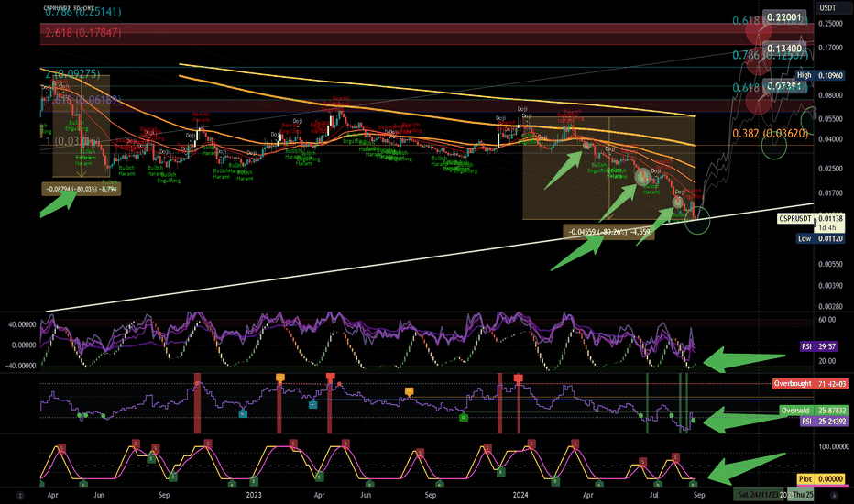
Task: Click the 2023 label on time axis
Action: coord(254,495)
